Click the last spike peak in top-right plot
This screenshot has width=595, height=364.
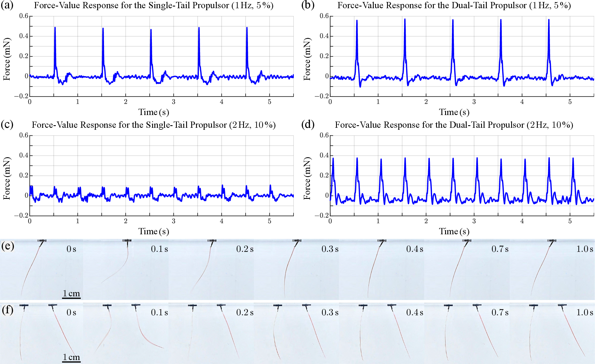[549, 20]
